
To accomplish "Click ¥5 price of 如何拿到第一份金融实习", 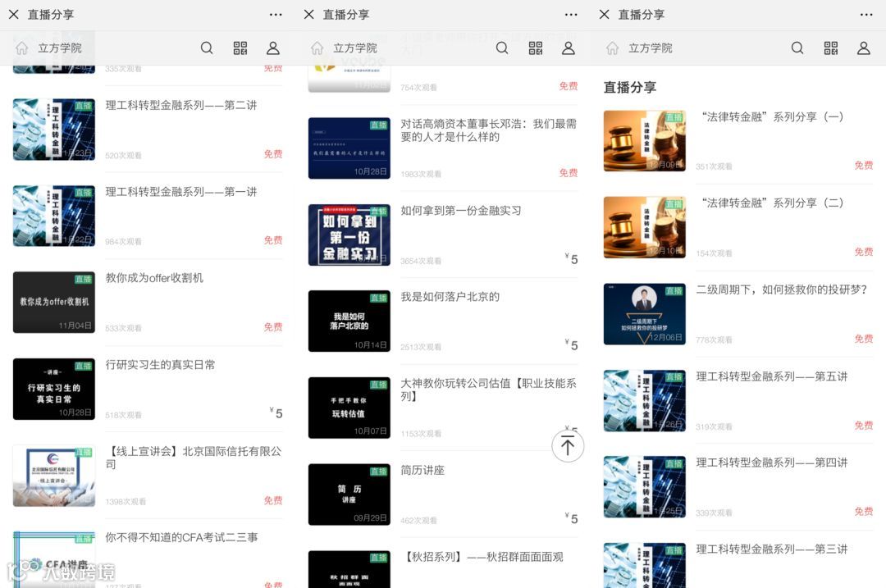I will point(571,258).
